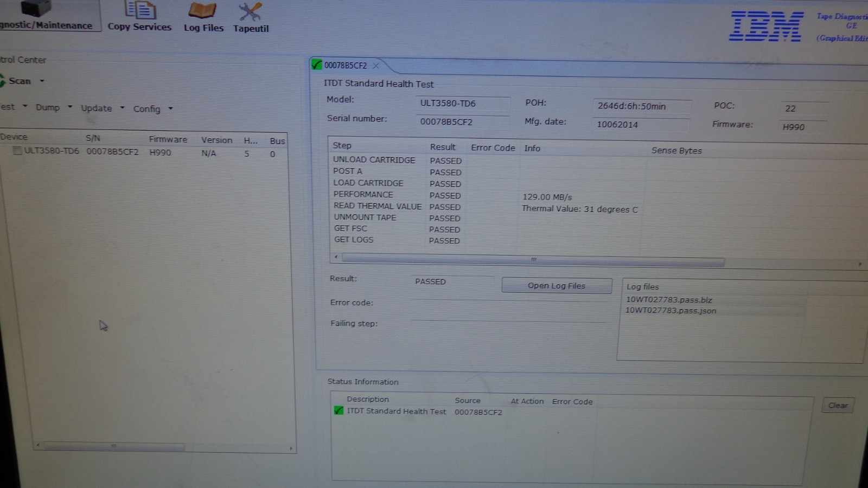Close the 00078B5CF2 tab
This screenshot has height=488, width=868.
click(x=376, y=66)
